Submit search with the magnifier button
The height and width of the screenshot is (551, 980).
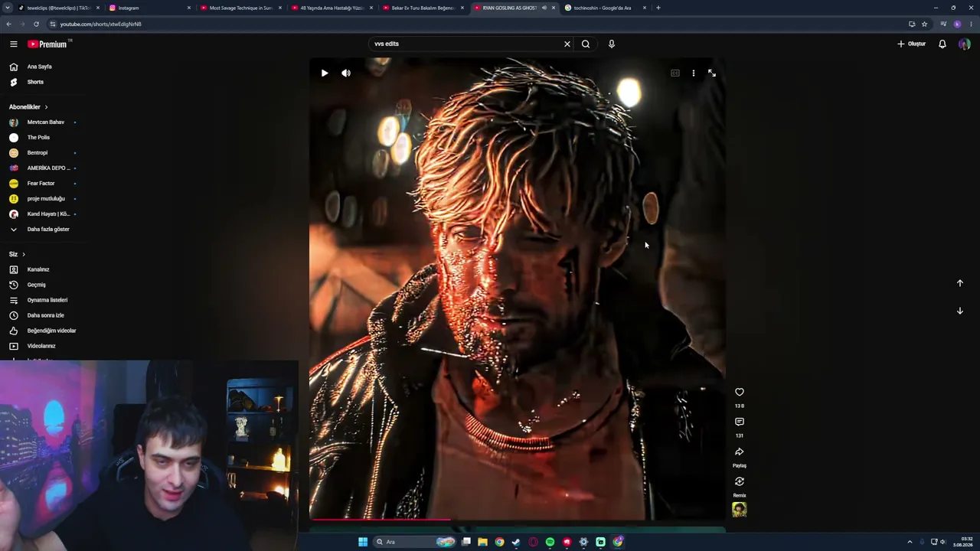click(586, 44)
